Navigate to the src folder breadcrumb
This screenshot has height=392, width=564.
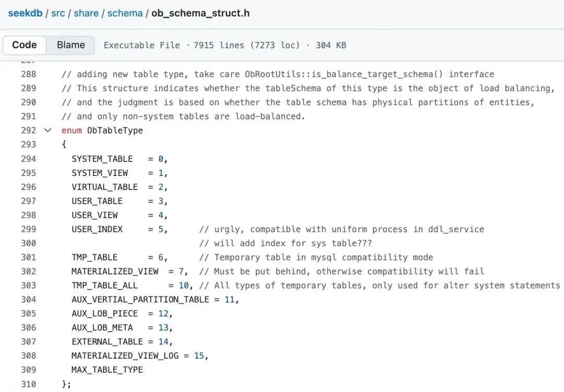coord(58,13)
